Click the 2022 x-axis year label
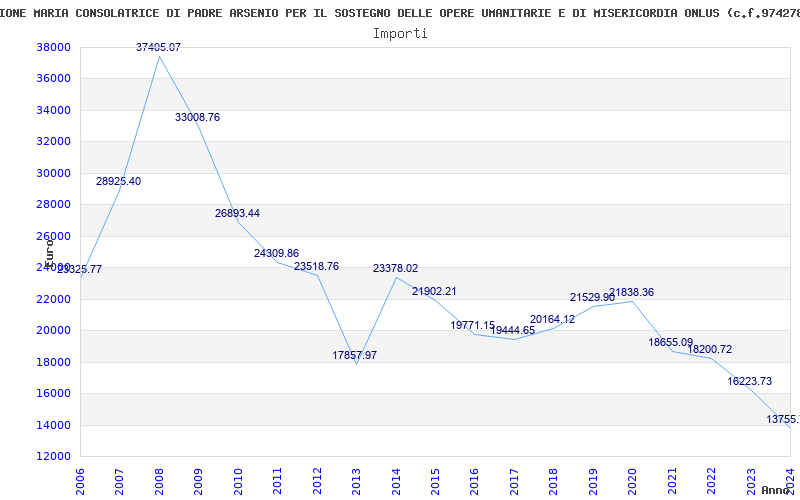 pos(712,482)
